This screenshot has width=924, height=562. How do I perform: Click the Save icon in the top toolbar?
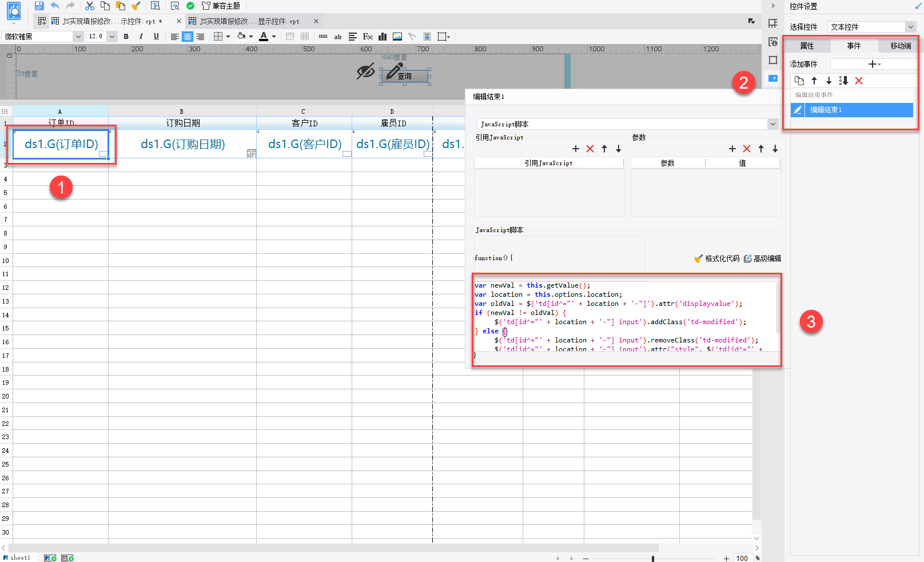39,6
